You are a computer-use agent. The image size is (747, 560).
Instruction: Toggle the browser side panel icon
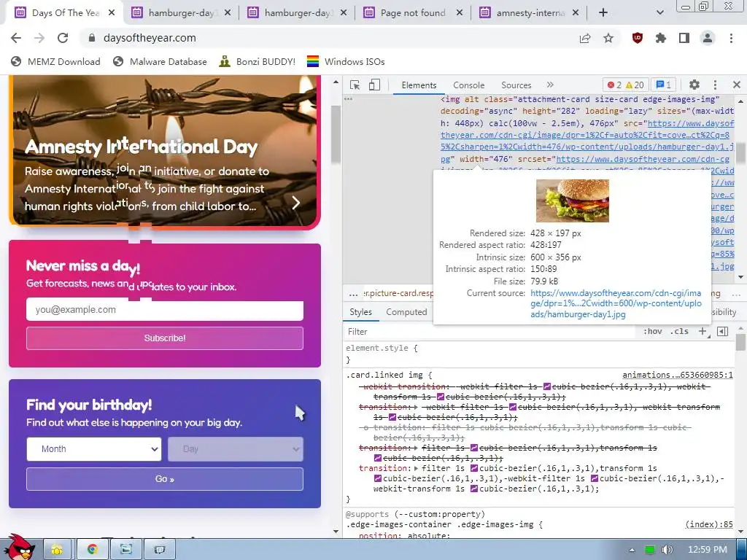pyautogui.click(x=684, y=38)
